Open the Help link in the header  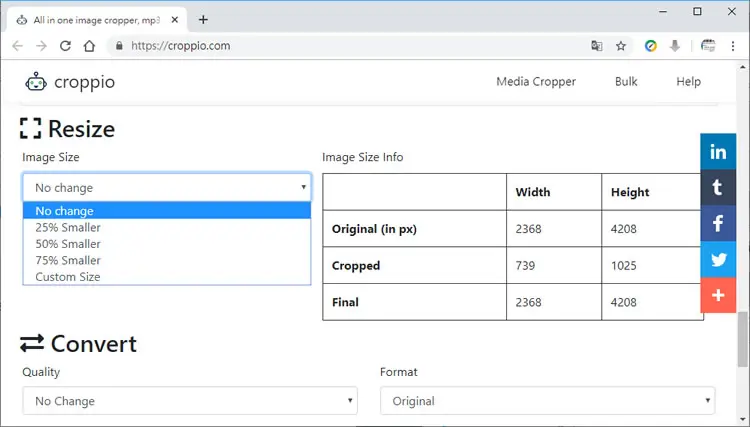tap(688, 82)
